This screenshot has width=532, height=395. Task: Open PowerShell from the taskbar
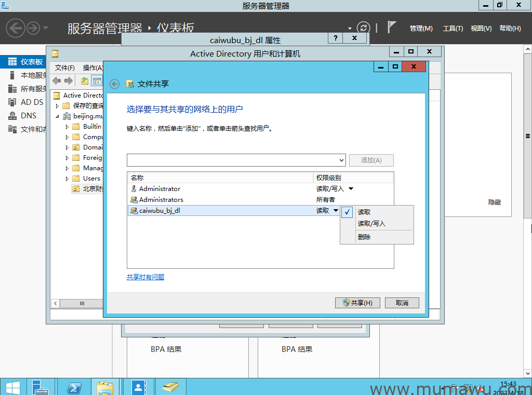tap(74, 387)
